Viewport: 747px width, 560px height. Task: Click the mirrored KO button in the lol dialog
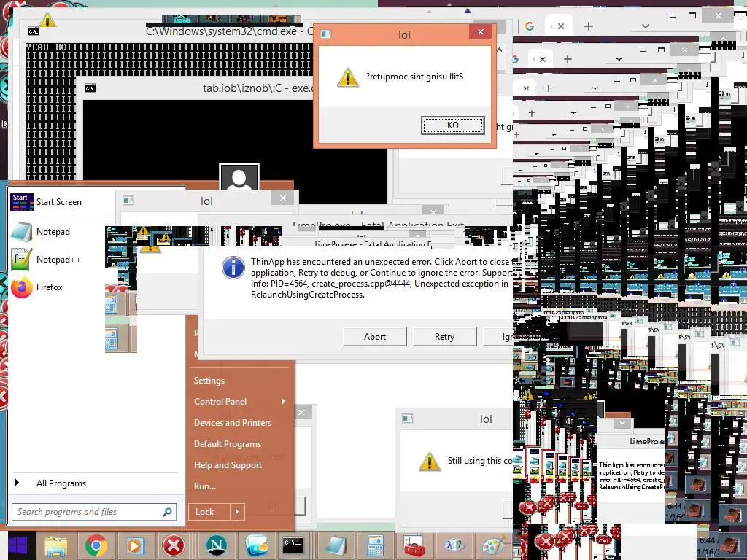coord(452,125)
